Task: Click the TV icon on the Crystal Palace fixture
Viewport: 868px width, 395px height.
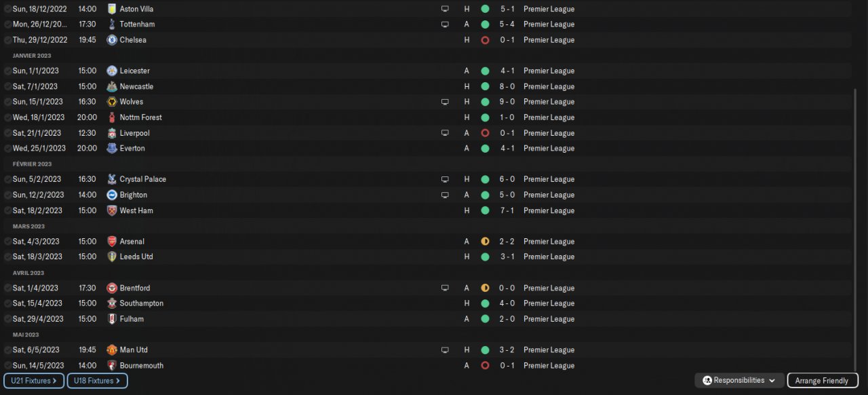Action: [445, 179]
